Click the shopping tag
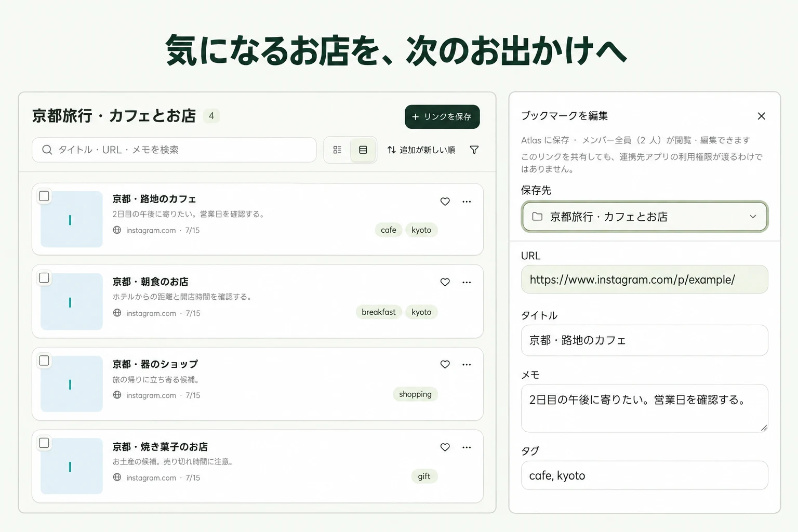 415,394
